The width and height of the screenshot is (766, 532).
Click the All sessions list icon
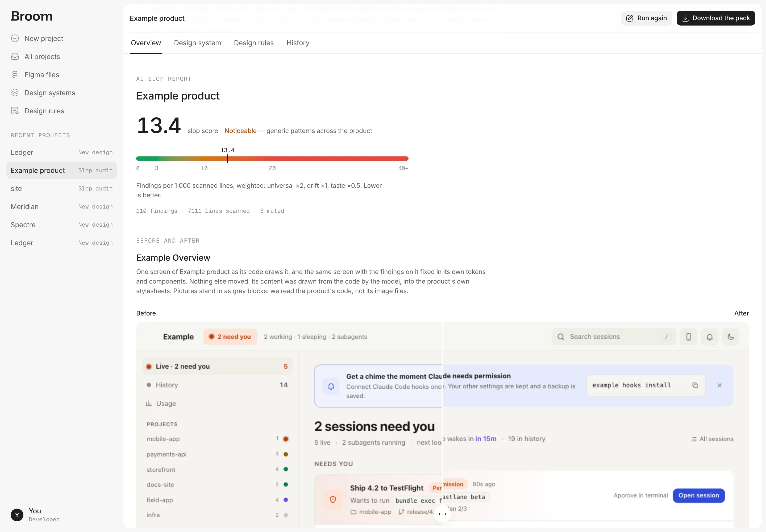click(x=694, y=439)
